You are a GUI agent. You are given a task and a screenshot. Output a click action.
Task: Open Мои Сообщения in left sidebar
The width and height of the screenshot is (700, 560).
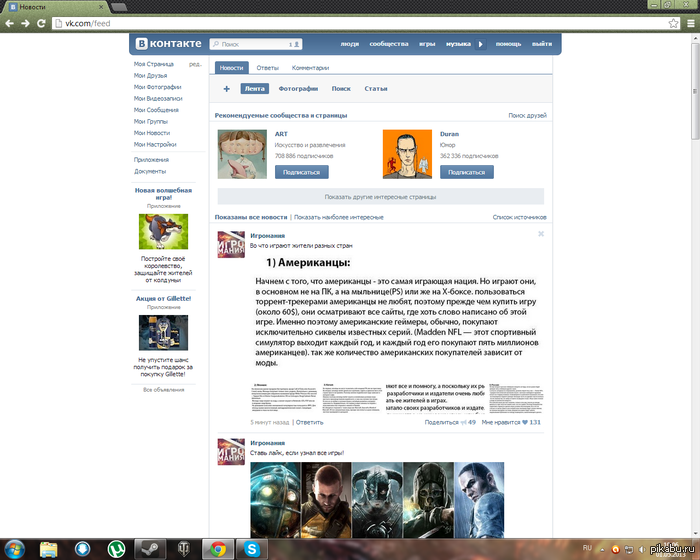tap(156, 109)
